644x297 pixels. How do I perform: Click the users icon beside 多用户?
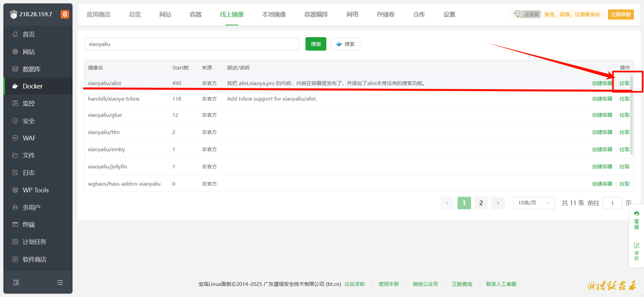tap(15, 207)
